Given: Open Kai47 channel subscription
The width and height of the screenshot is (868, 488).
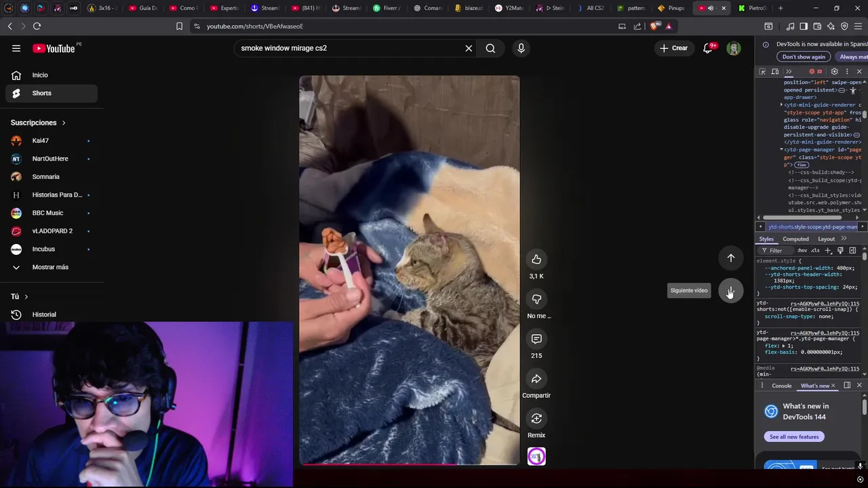Looking at the screenshot, I should point(52,141).
